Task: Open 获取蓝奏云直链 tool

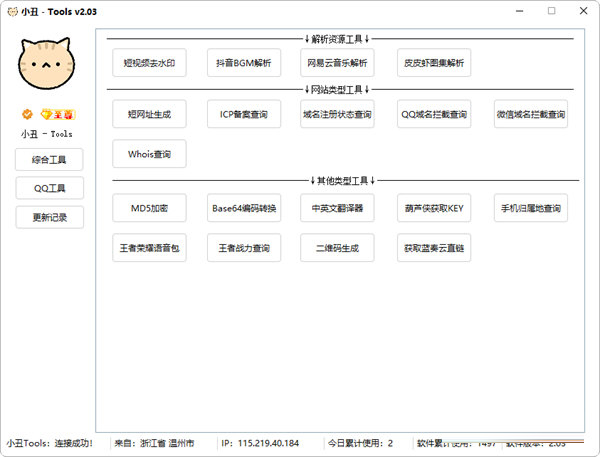Action: click(x=434, y=248)
